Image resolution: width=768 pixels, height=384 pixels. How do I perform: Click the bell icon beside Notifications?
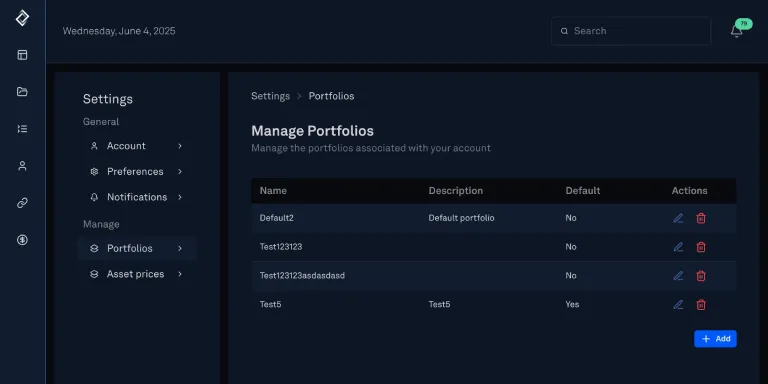pos(94,197)
